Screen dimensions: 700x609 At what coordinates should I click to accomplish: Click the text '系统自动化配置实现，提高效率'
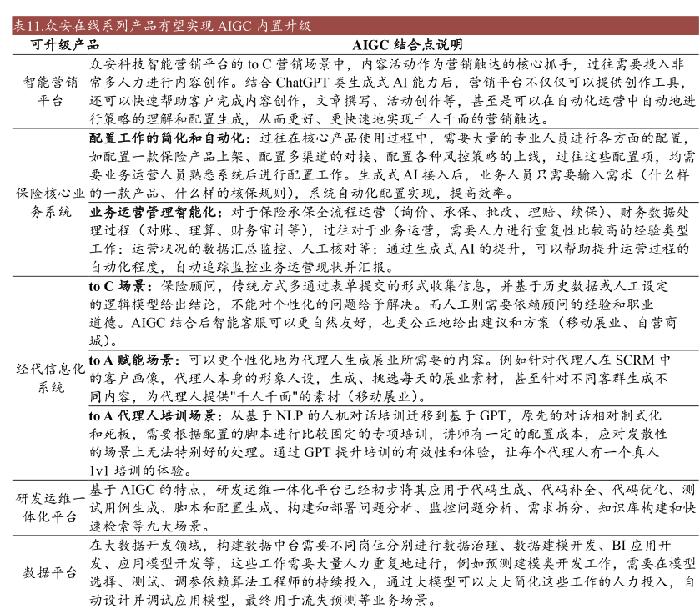(407, 194)
